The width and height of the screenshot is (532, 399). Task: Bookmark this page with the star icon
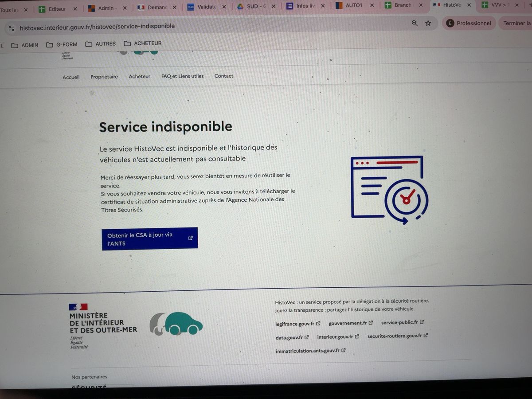click(428, 23)
